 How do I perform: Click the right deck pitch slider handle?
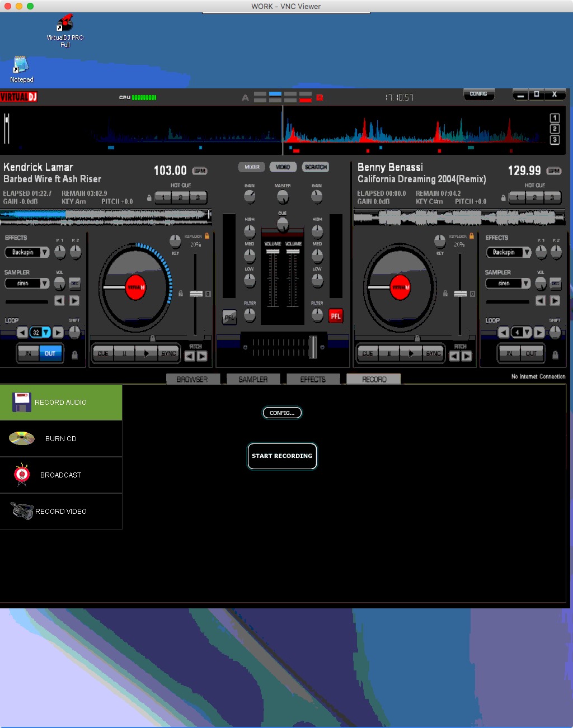coord(460,294)
